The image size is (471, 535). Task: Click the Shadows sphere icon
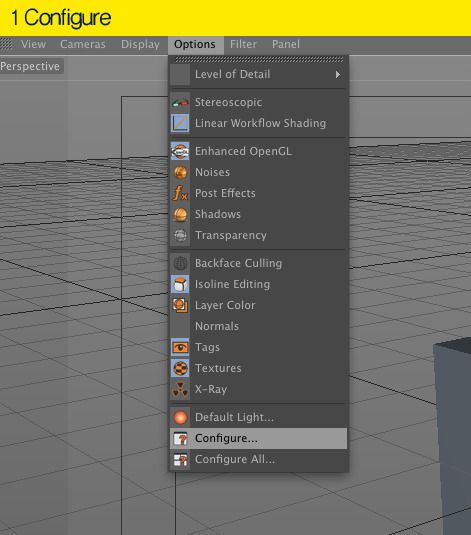click(180, 214)
